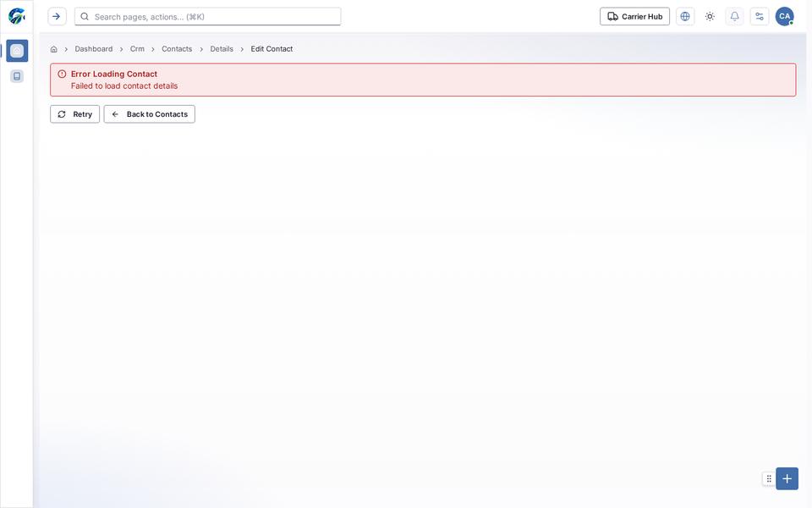
Task: Open the home dashboard sidebar icon
Action: click(x=17, y=51)
